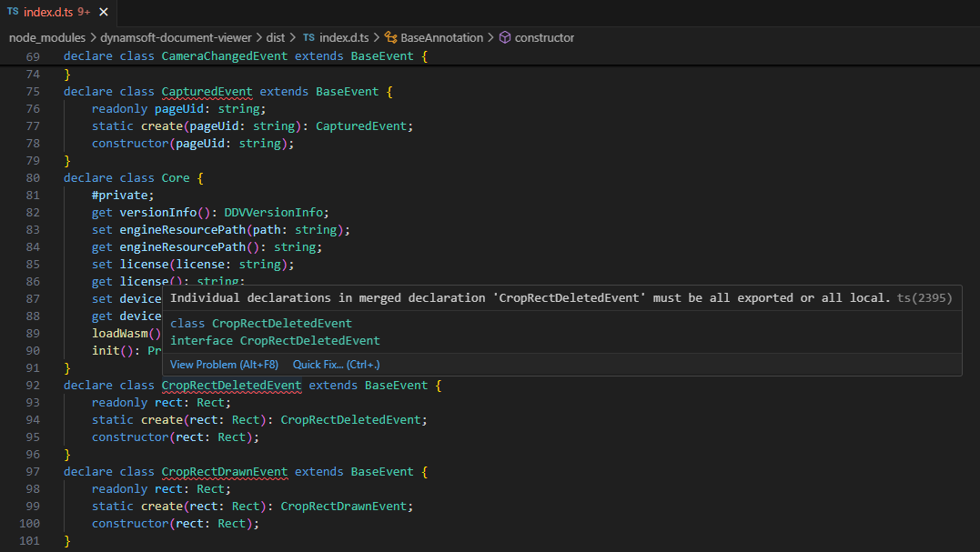Select the index.d.ts tab

pyautogui.click(x=49, y=13)
